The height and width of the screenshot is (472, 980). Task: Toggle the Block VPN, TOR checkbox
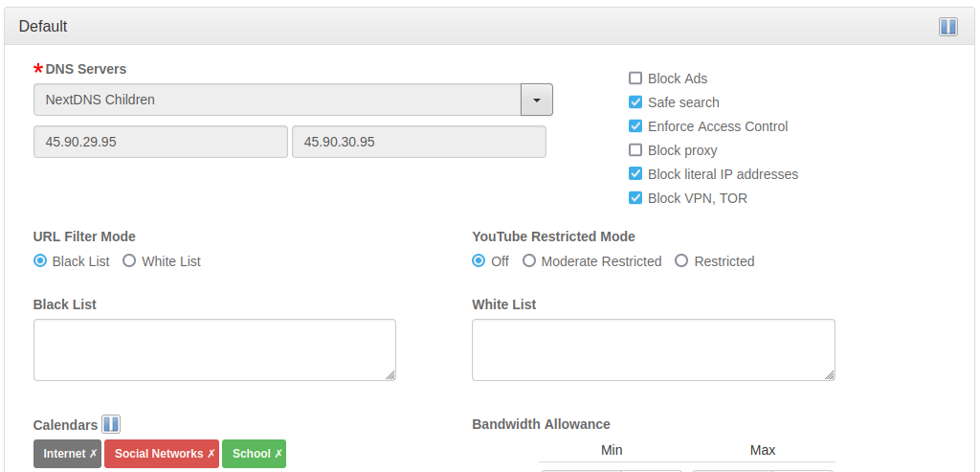pyautogui.click(x=635, y=198)
